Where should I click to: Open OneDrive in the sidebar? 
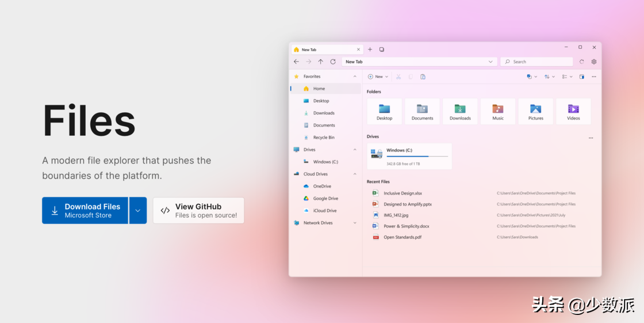(x=325, y=186)
